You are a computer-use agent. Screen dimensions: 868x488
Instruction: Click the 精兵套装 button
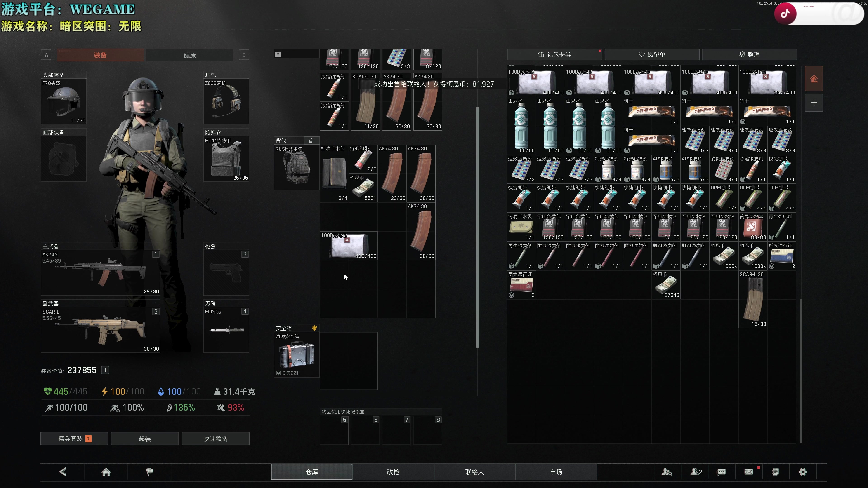(74, 439)
